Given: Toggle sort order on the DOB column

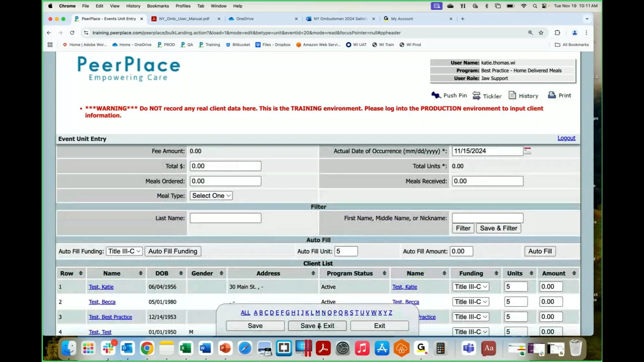Looking at the screenshot, I should point(181,273).
